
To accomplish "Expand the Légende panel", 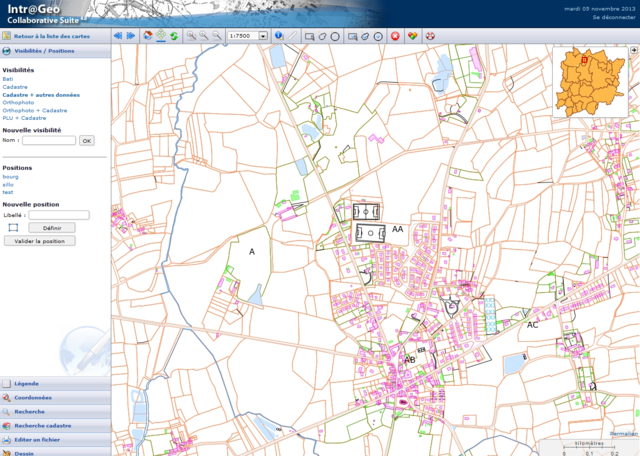I will point(55,383).
